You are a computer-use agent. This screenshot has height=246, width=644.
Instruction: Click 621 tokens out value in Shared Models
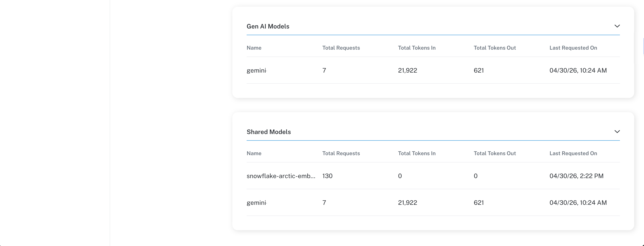click(x=479, y=203)
